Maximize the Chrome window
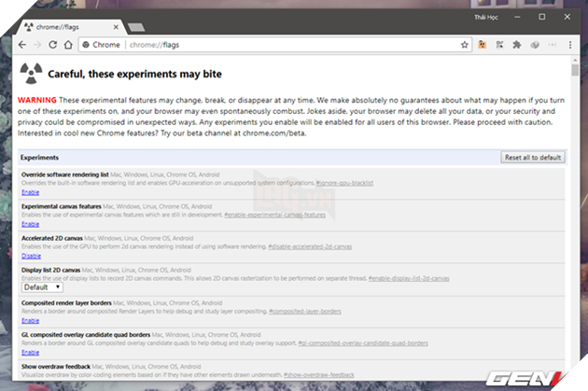This screenshot has width=588, height=391. (x=542, y=17)
